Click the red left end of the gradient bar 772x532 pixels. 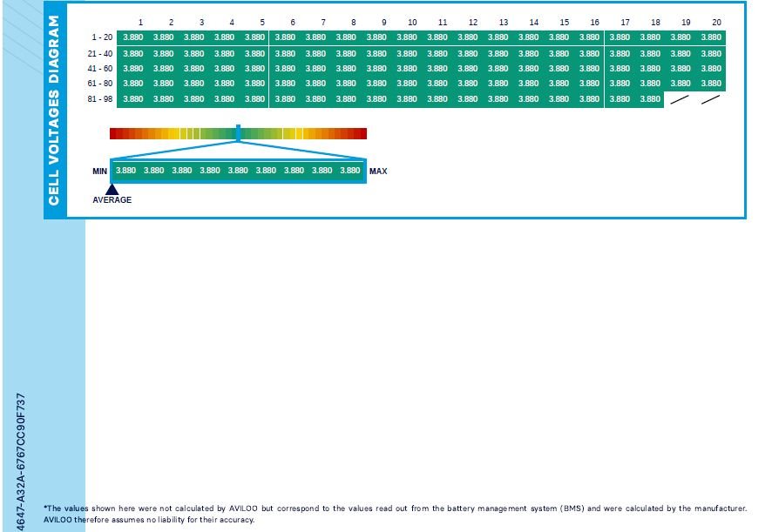[x=114, y=134]
